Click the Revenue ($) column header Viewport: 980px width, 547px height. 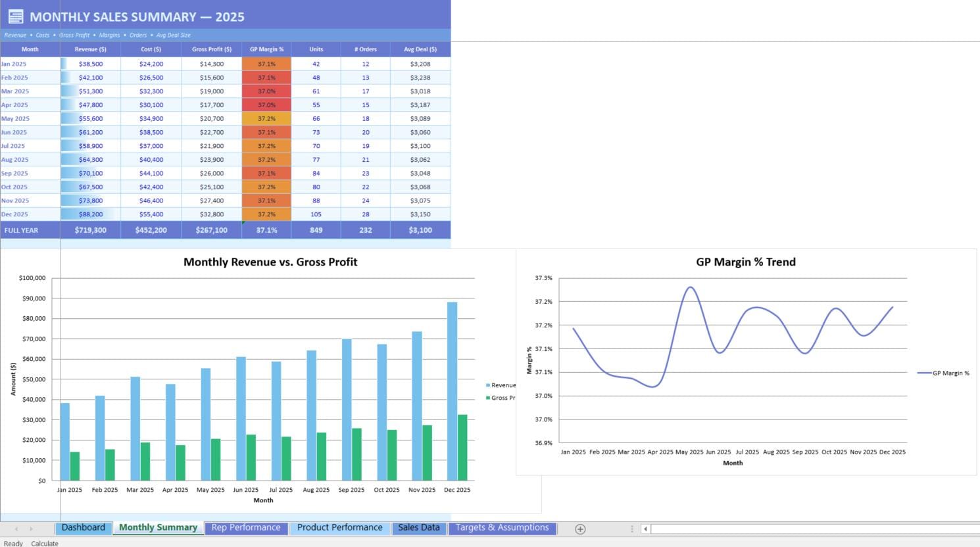(91, 49)
